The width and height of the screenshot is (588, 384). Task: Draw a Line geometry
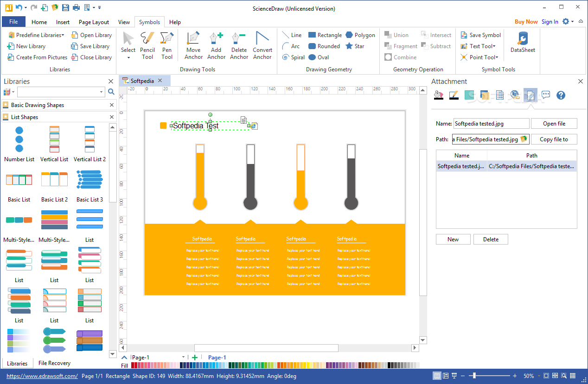(x=292, y=35)
